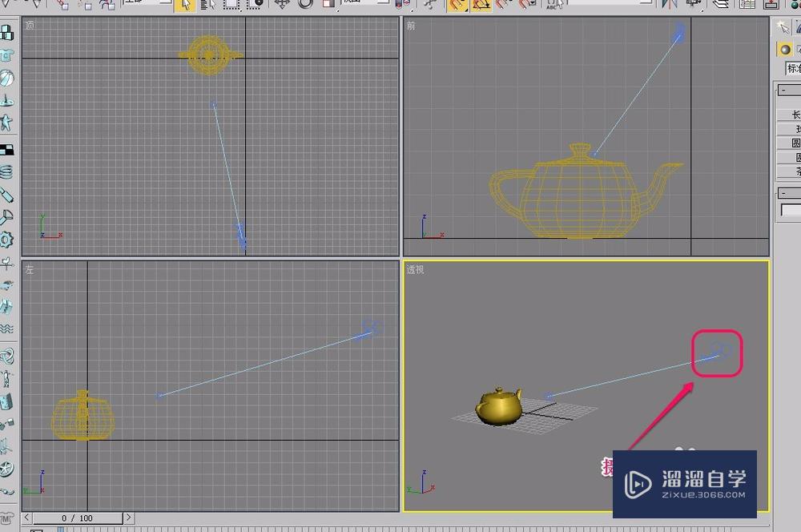801x532 pixels.
Task: Select the camera icon in left viewport
Action: pos(370,328)
